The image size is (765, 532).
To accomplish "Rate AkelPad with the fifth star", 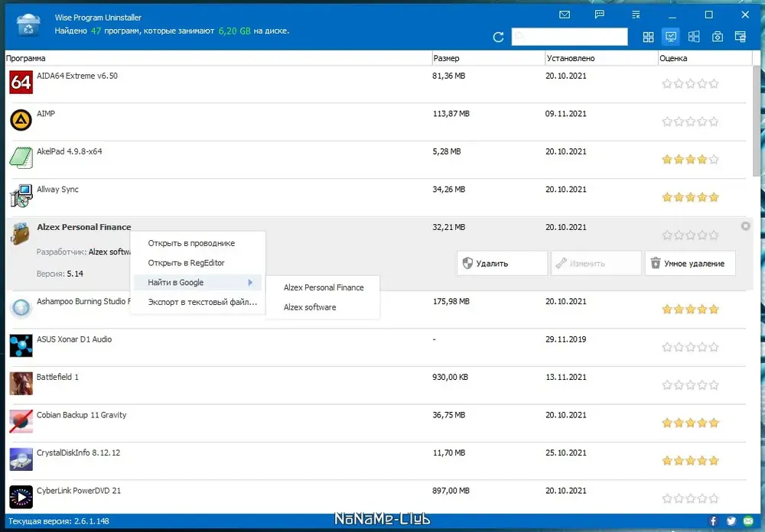I will click(x=714, y=160).
